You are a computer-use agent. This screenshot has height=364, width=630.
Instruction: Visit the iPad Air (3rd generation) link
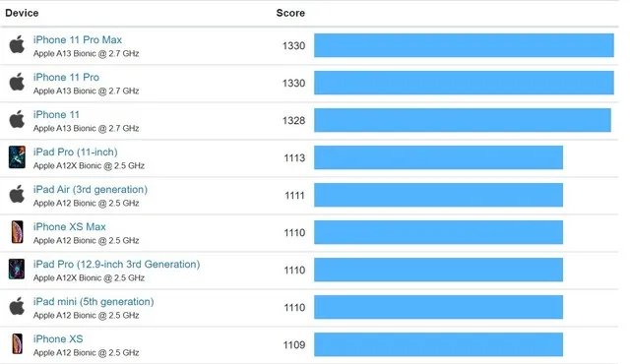[91, 189]
